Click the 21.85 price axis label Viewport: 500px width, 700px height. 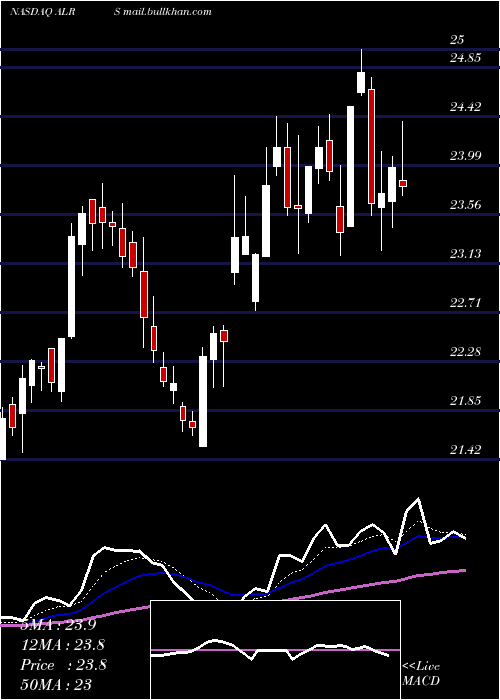point(466,400)
